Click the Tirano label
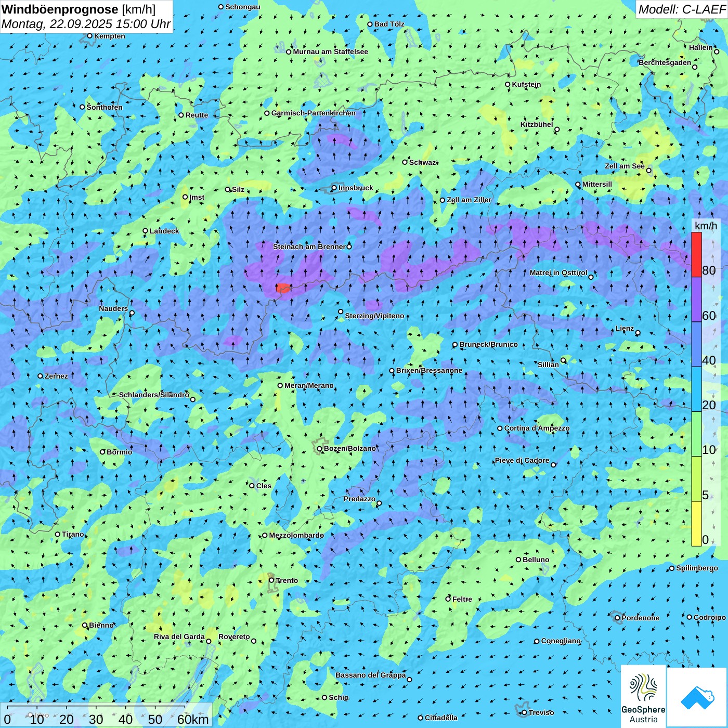 (73, 535)
